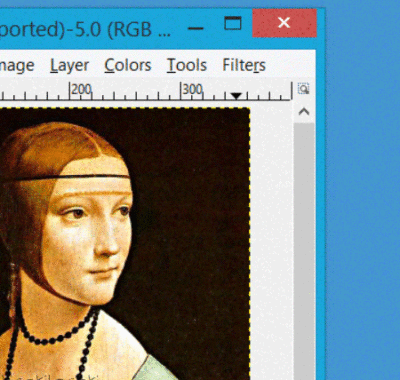Maximize the GIMP window
The image size is (400, 380).
[x=233, y=24]
